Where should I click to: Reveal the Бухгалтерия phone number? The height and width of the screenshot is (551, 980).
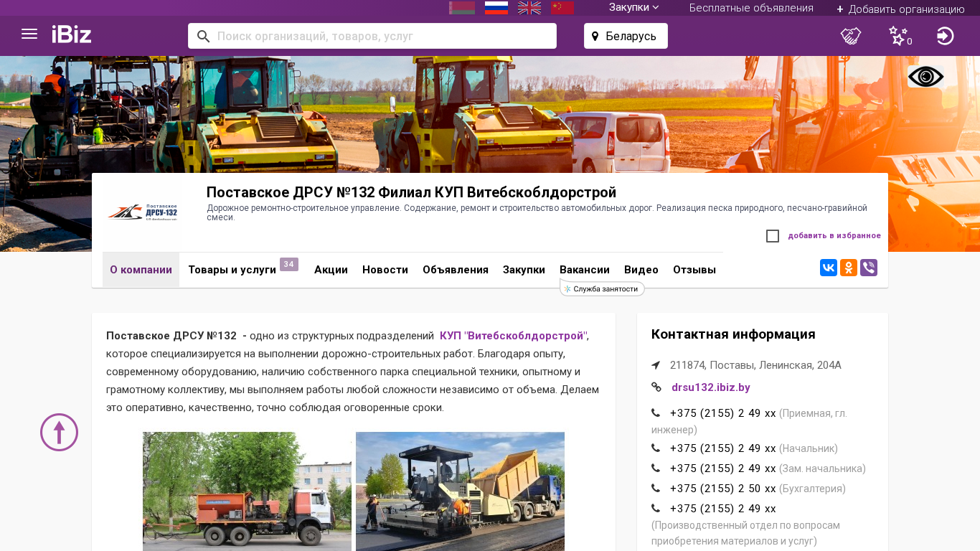[723, 489]
